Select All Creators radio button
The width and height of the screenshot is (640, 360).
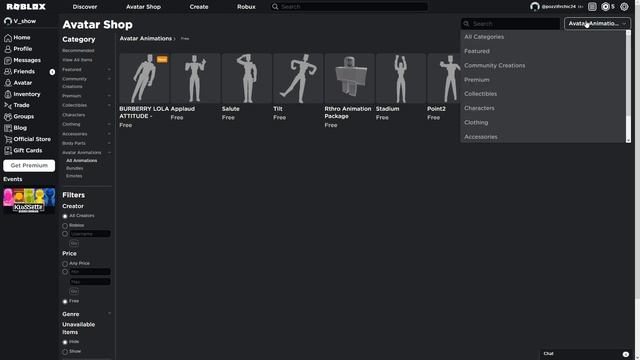(x=65, y=216)
